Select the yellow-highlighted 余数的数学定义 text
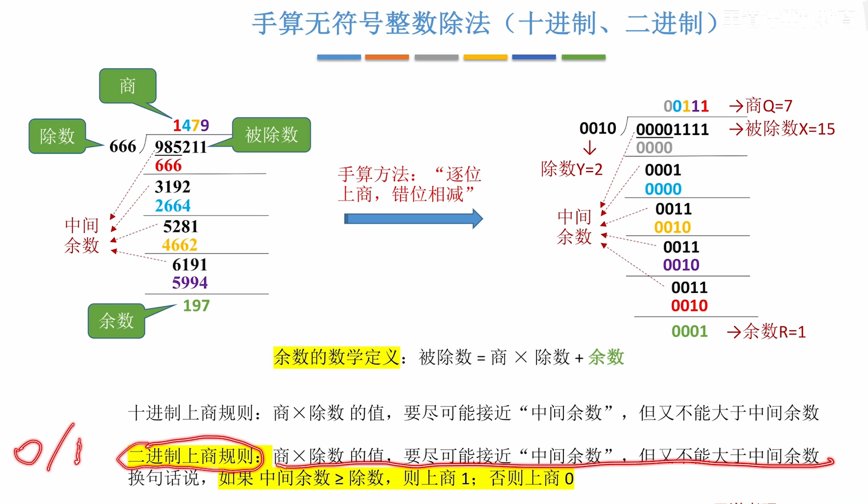 click(336, 358)
